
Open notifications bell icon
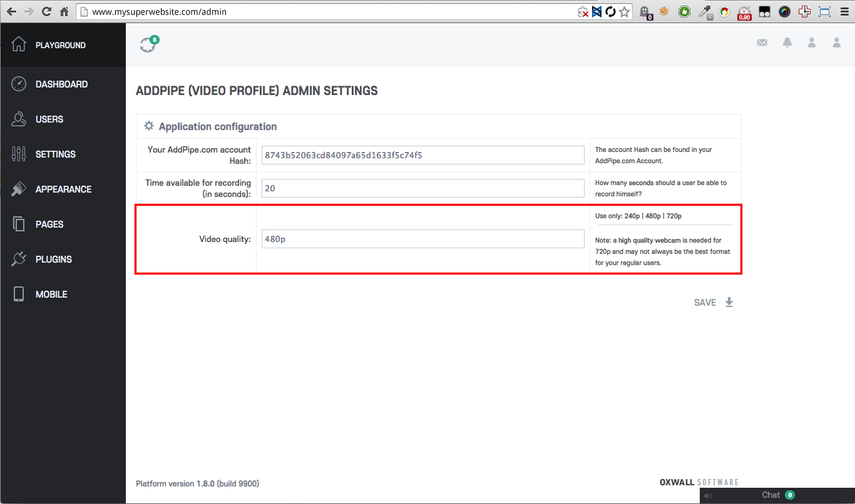point(787,43)
